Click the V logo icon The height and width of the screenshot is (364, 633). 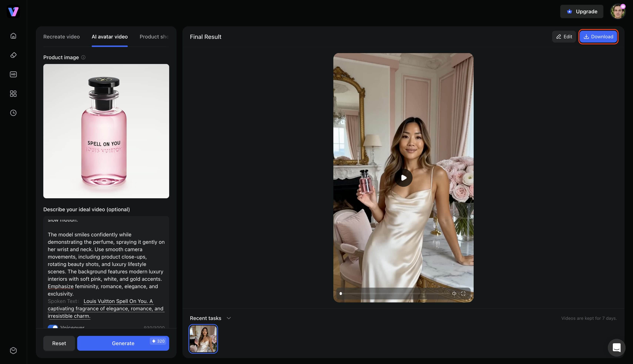13,11
